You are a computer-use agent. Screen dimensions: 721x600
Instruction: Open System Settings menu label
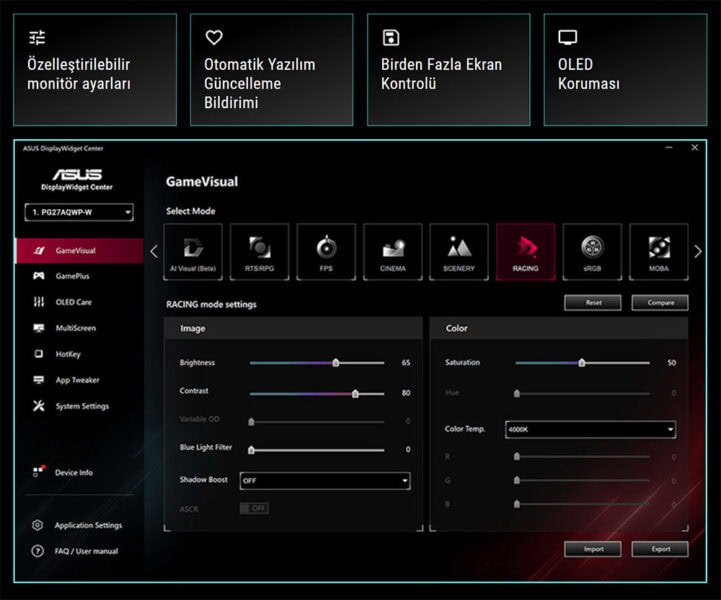tap(82, 406)
